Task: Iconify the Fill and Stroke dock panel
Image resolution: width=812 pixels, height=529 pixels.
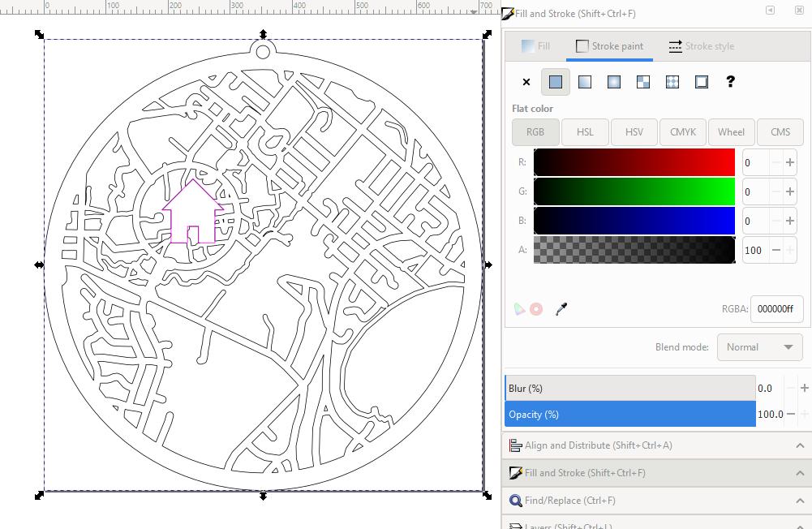Action: [771, 11]
